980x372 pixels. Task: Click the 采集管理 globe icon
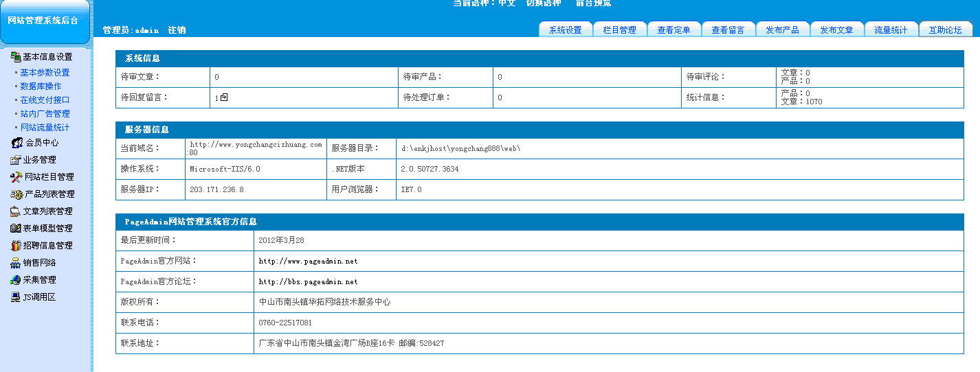pyautogui.click(x=15, y=280)
